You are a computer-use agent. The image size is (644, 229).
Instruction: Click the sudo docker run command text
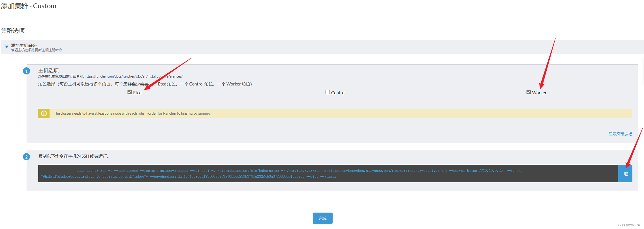coord(281,174)
